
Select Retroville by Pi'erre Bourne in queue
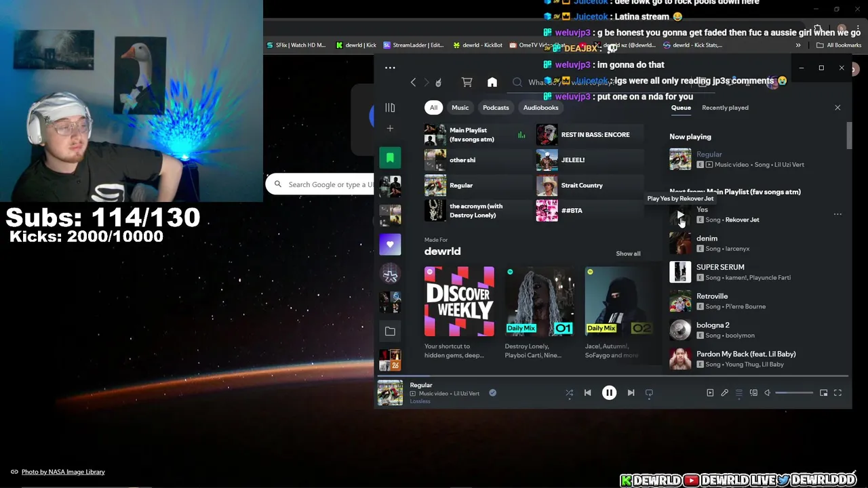point(756,301)
